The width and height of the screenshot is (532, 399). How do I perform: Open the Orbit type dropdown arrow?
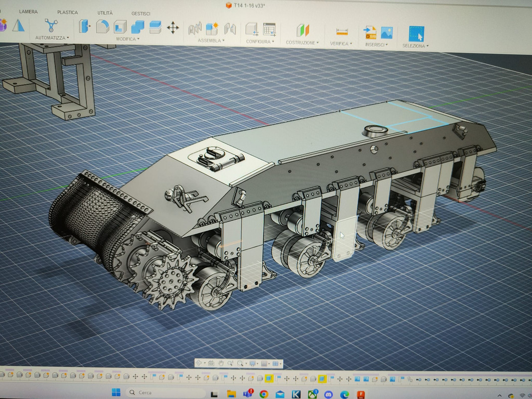click(x=205, y=363)
